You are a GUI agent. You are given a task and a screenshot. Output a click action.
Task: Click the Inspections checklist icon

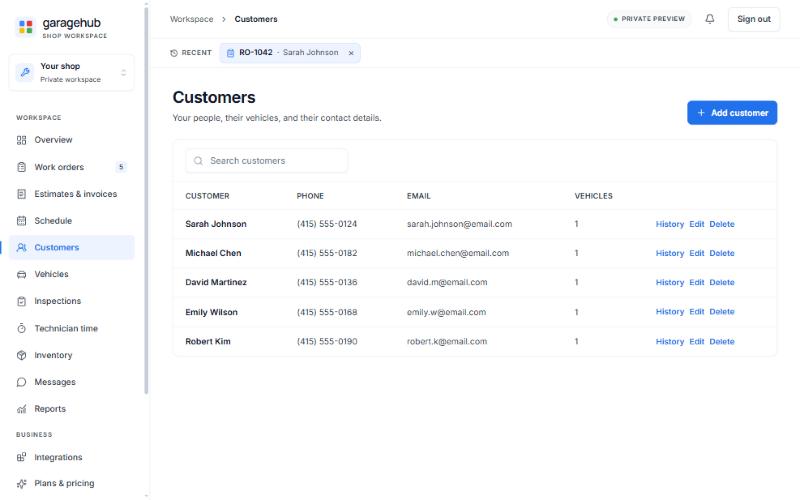pyautogui.click(x=21, y=301)
